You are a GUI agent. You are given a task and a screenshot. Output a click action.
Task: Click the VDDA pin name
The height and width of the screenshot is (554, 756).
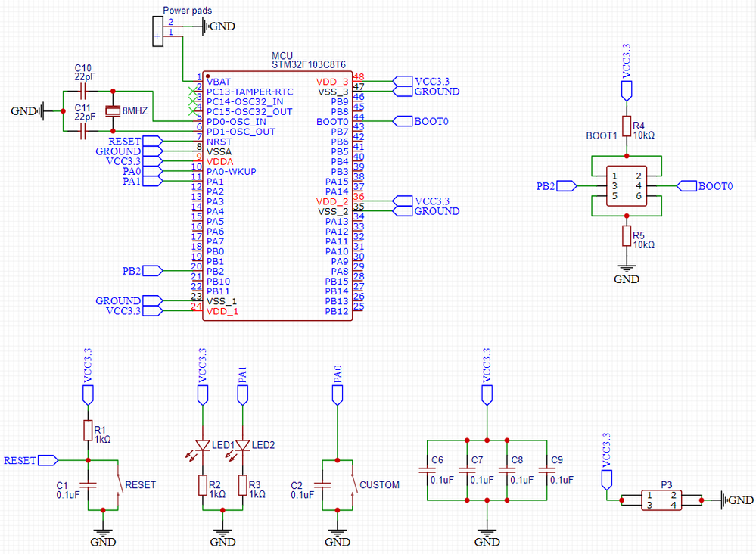[x=220, y=161]
